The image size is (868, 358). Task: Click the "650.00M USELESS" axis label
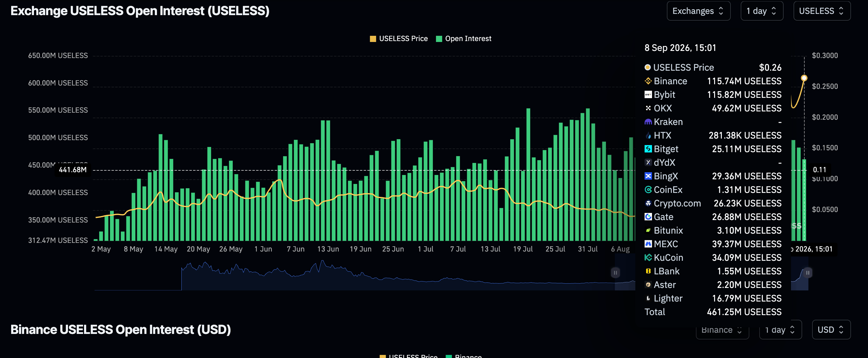pos(58,56)
